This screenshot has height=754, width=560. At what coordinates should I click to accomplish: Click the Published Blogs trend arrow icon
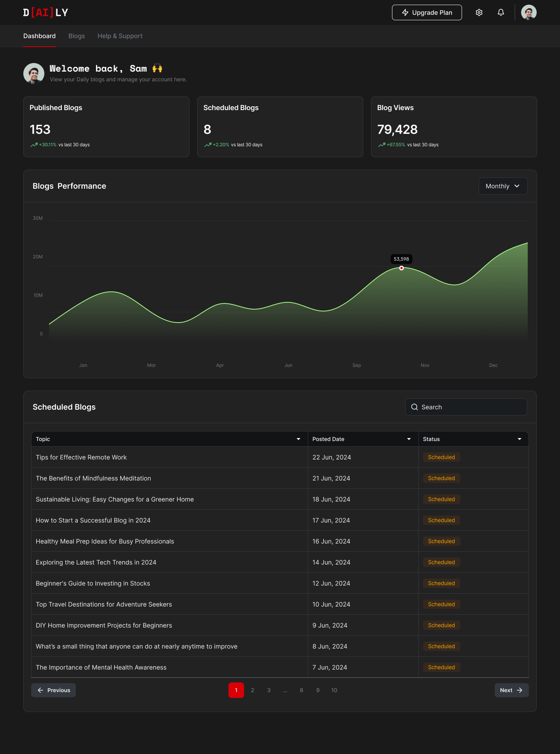click(34, 145)
